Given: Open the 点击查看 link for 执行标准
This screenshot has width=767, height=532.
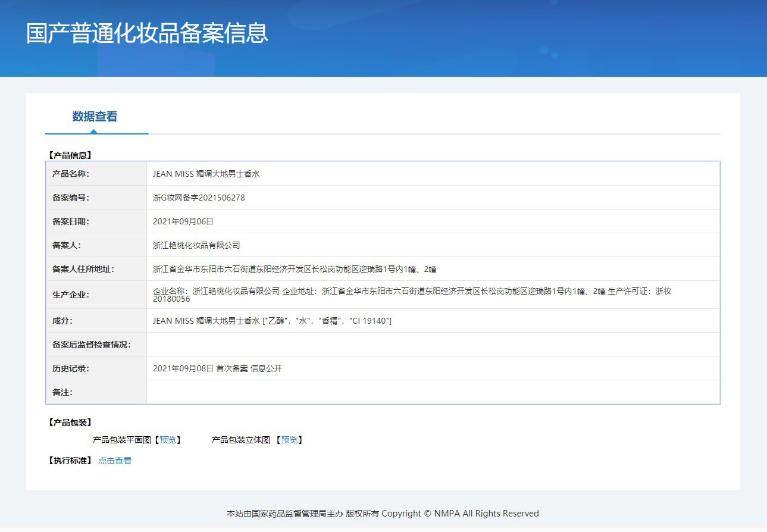Looking at the screenshot, I should (115, 461).
